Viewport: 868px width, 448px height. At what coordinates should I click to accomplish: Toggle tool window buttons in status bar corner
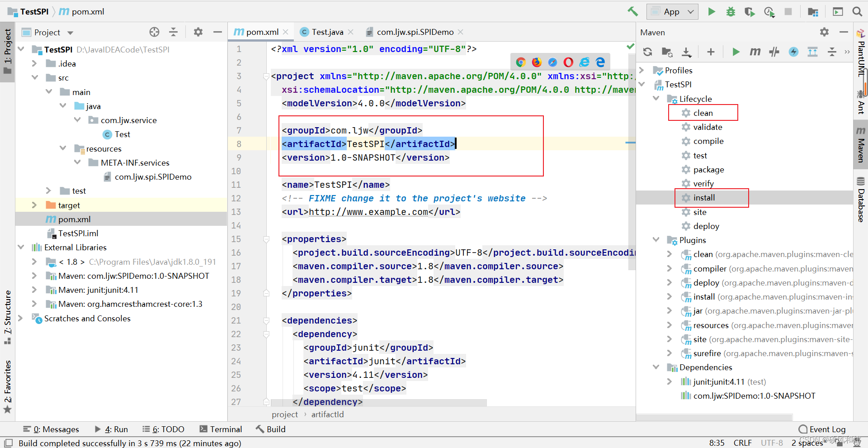pos(8,443)
